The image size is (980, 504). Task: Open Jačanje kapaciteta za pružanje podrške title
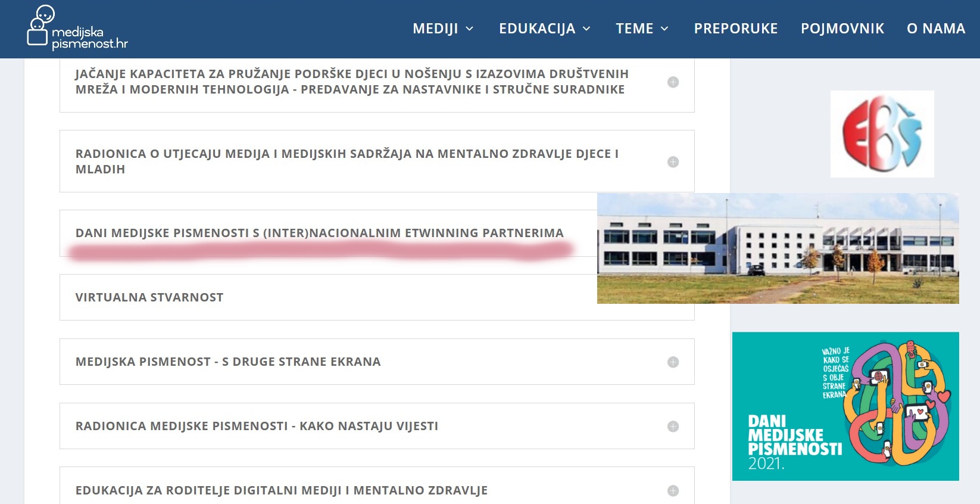(x=352, y=82)
